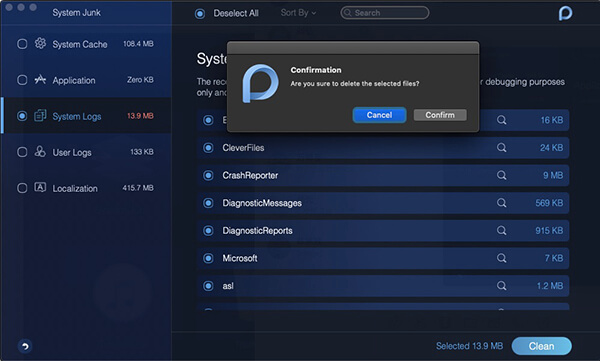Viewport: 600px width, 361px height.
Task: Check the System Cache radio button
Action: pyautogui.click(x=22, y=44)
